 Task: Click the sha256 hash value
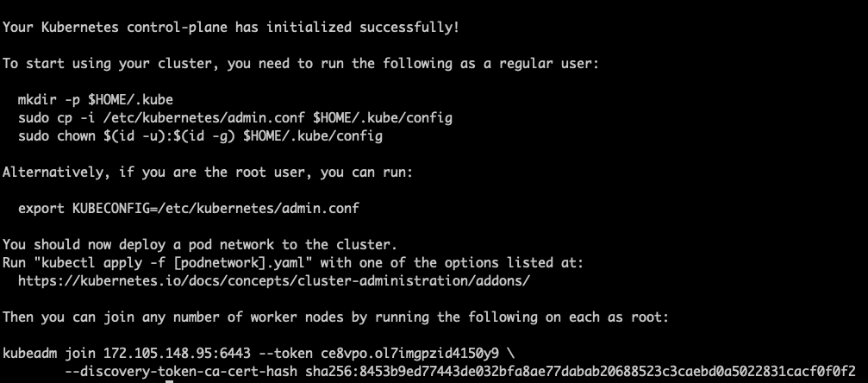coord(584,372)
